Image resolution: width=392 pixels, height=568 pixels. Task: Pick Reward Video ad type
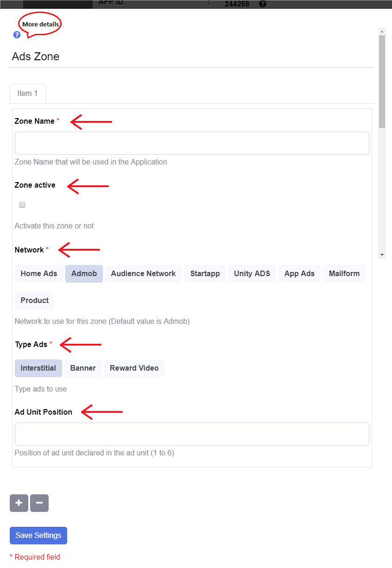(x=134, y=368)
